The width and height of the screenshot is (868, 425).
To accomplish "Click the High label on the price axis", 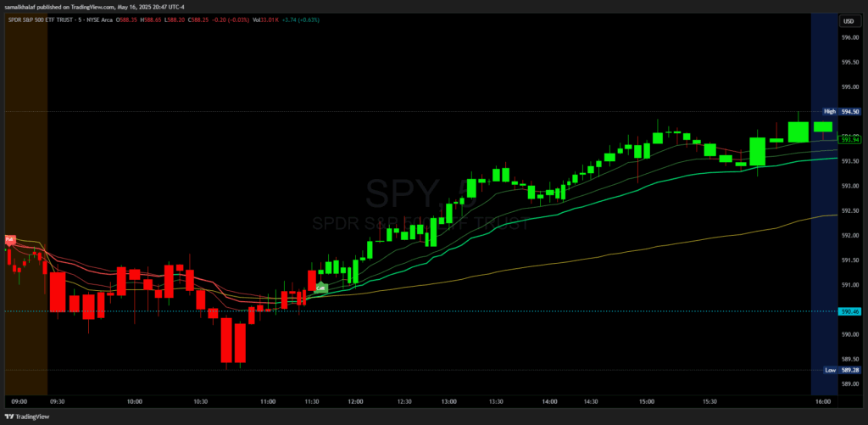I will [829, 111].
